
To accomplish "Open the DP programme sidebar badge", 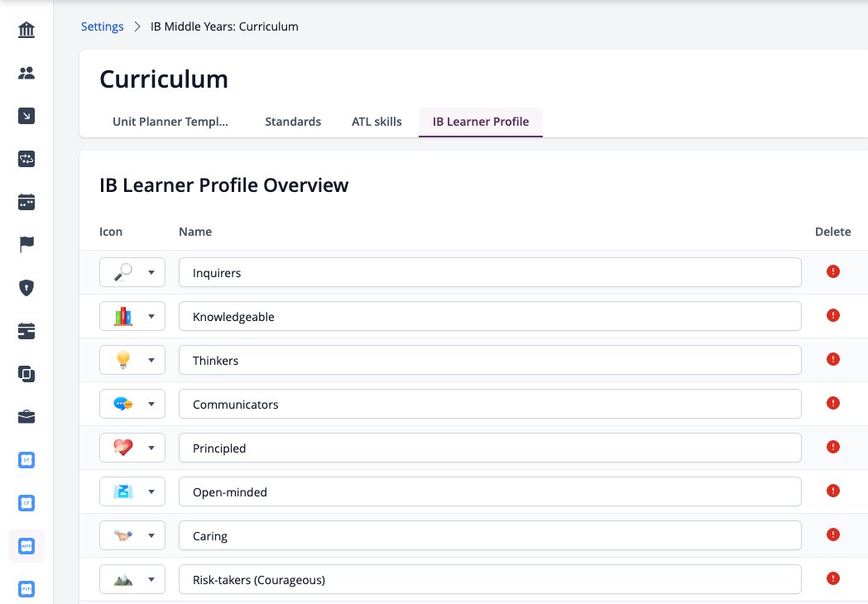I will point(26,460).
